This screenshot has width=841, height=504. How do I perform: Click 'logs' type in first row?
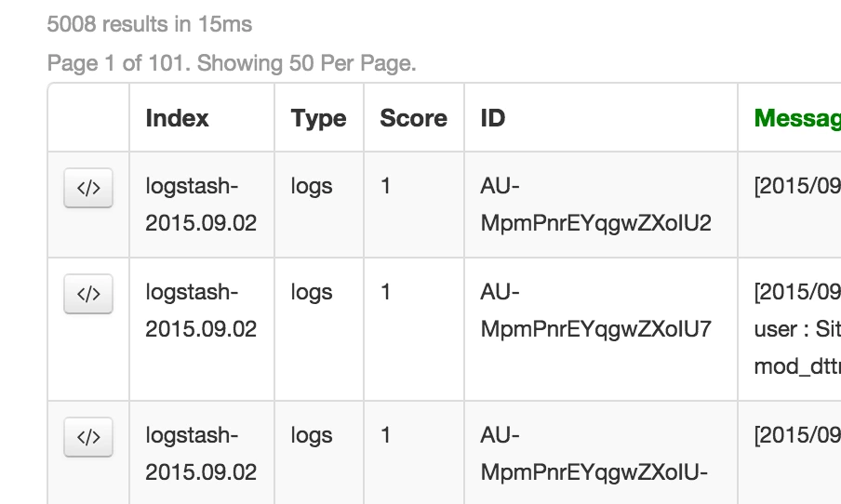click(x=312, y=187)
